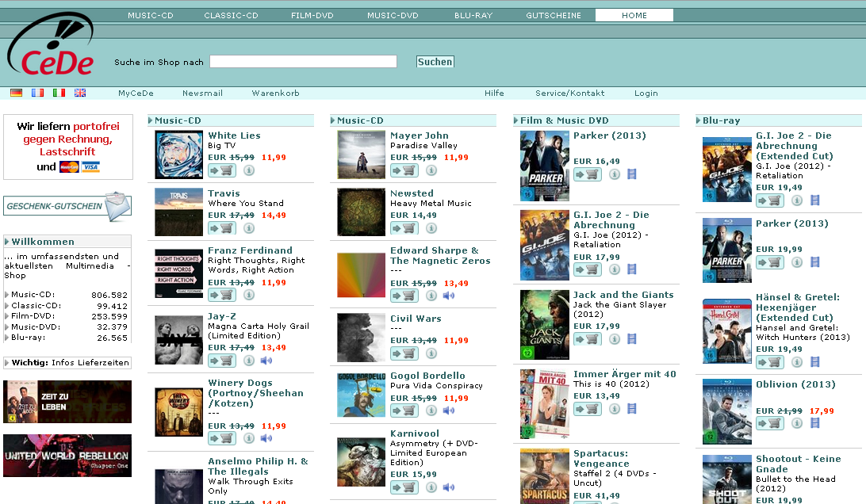Open info icon for Hänsel & Gretel Blu-ray
The image size is (866, 504).
(x=797, y=362)
